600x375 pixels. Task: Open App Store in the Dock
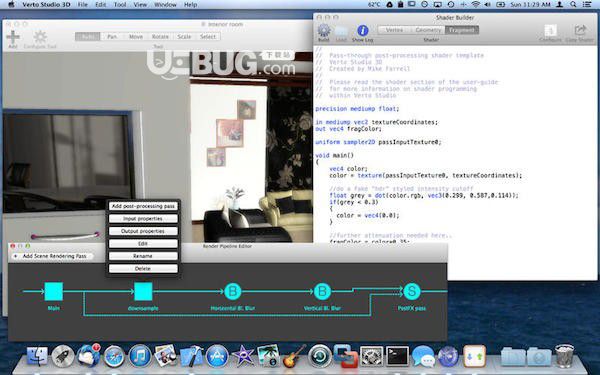217,356
